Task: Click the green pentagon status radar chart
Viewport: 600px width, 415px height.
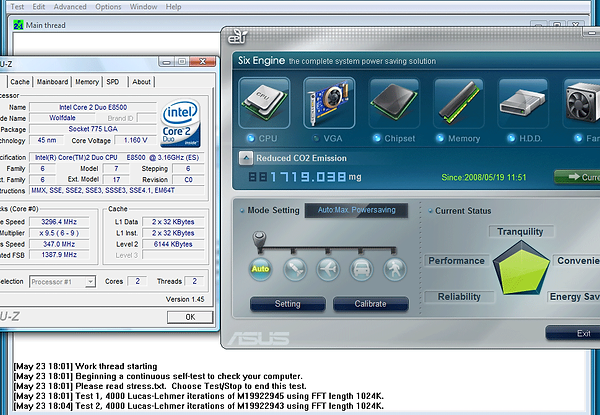Action: tap(521, 268)
